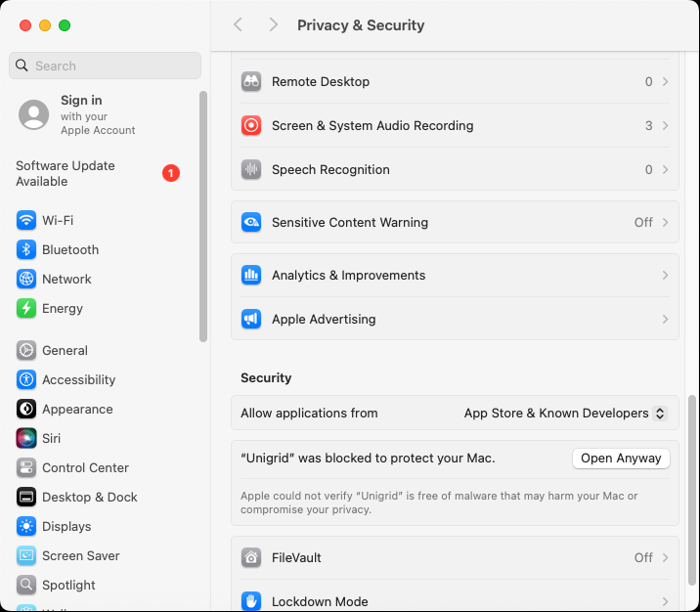Click the Sensitive Content Warning Off value
The image size is (700, 612).
tap(643, 222)
